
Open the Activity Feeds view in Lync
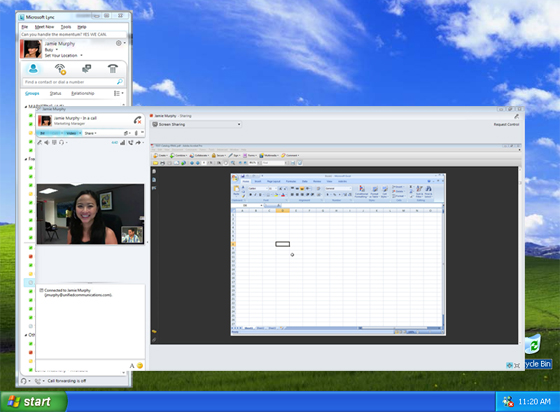pyautogui.click(x=60, y=69)
